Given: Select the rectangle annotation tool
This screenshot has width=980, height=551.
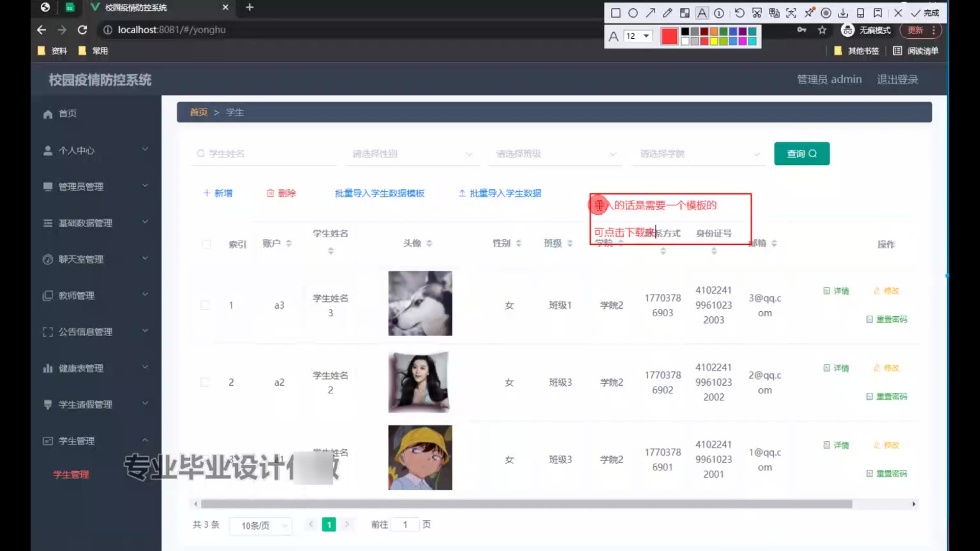Looking at the screenshot, I should coord(616,13).
